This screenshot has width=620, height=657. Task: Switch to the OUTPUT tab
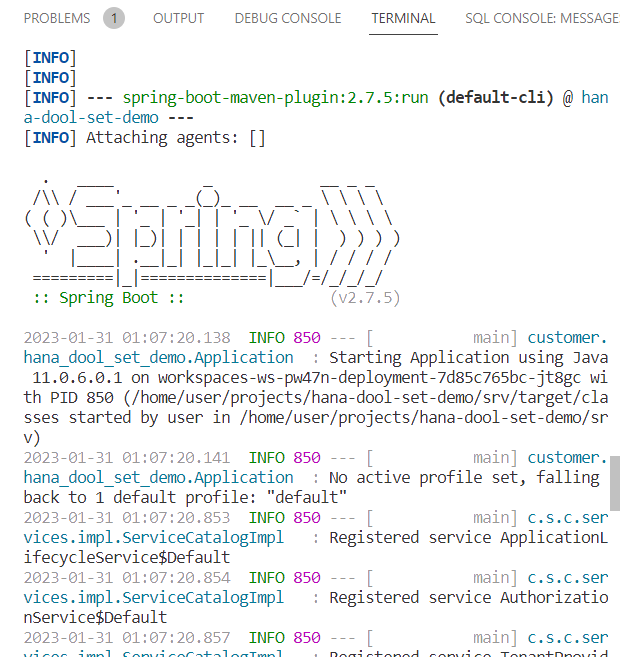[178, 18]
